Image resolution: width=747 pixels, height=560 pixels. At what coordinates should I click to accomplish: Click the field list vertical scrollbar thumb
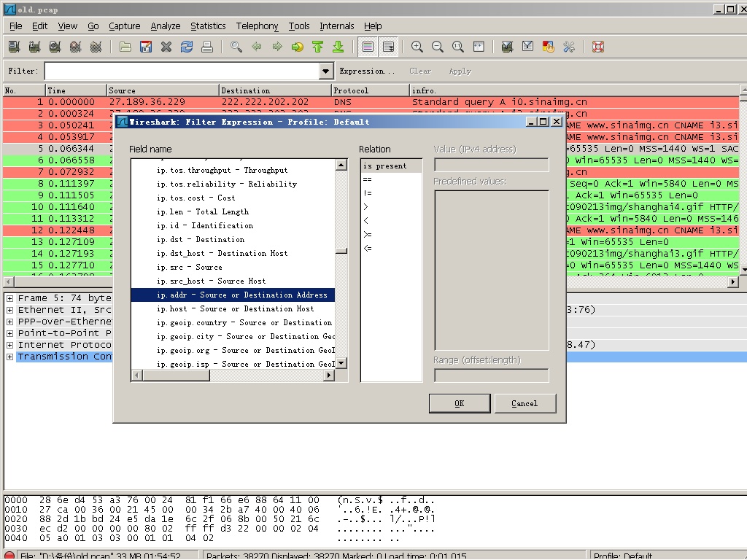(341, 251)
